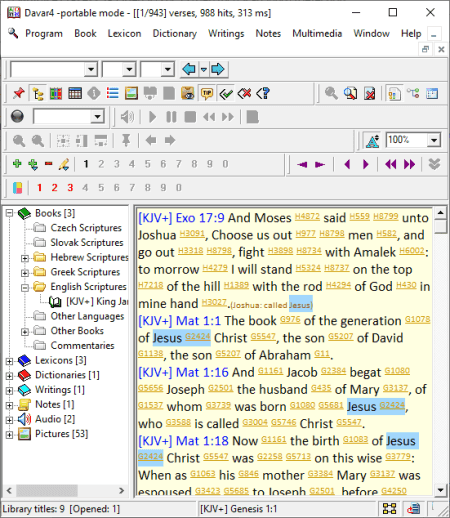This screenshot has height=518, width=450.
Task: Open the search magnifier on book icon
Action: point(350,93)
